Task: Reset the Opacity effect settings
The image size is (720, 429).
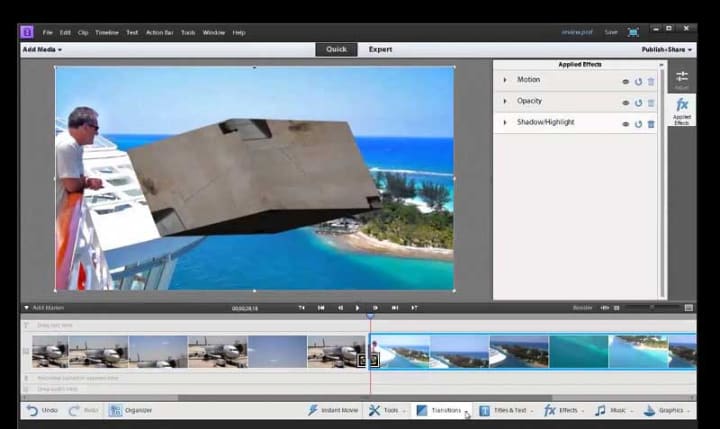Action: [639, 103]
